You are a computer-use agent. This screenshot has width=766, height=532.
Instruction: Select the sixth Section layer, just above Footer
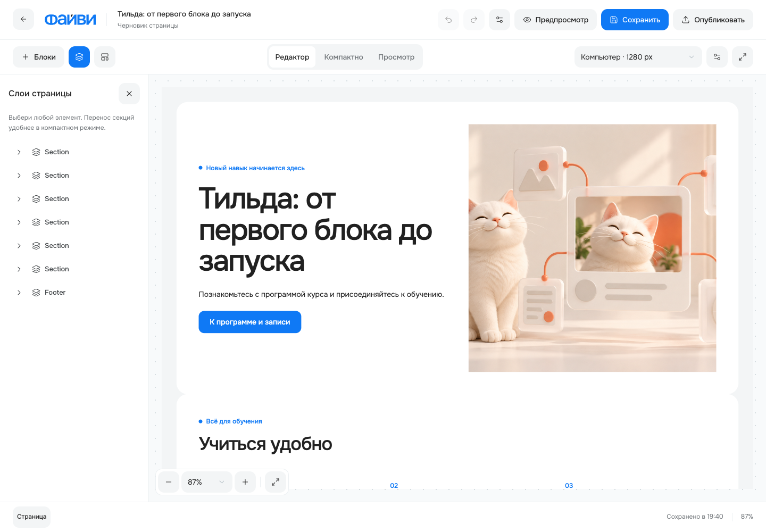74,269
